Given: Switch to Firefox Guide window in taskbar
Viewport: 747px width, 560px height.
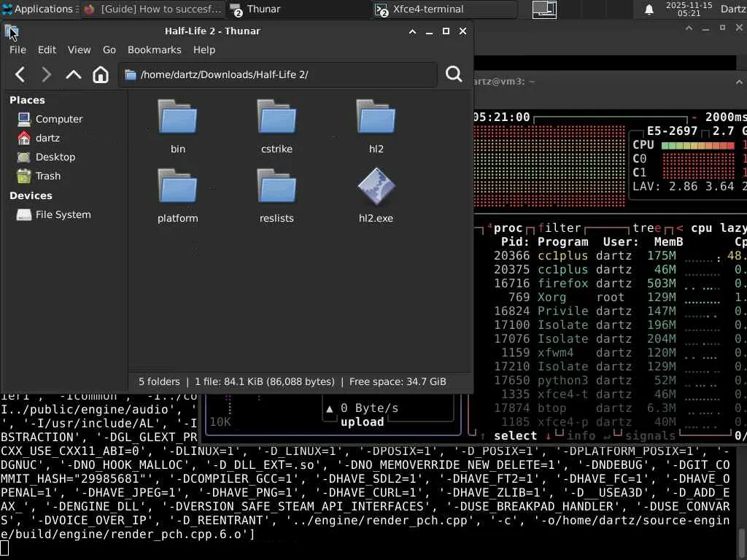Looking at the screenshot, I should pyautogui.click(x=152, y=9).
